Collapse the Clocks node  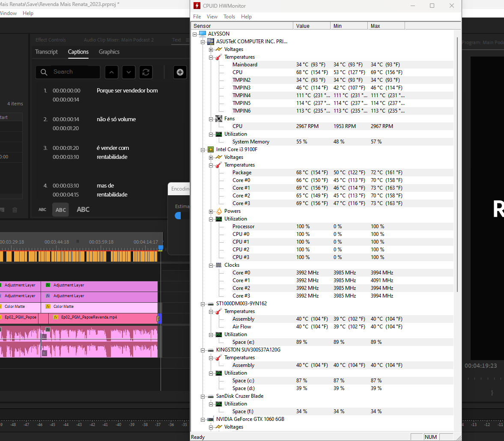[211, 265]
